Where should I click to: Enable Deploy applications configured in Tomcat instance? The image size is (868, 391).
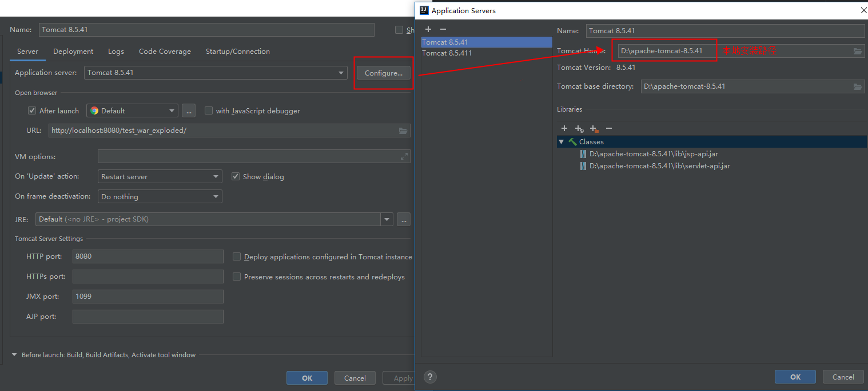pos(237,256)
